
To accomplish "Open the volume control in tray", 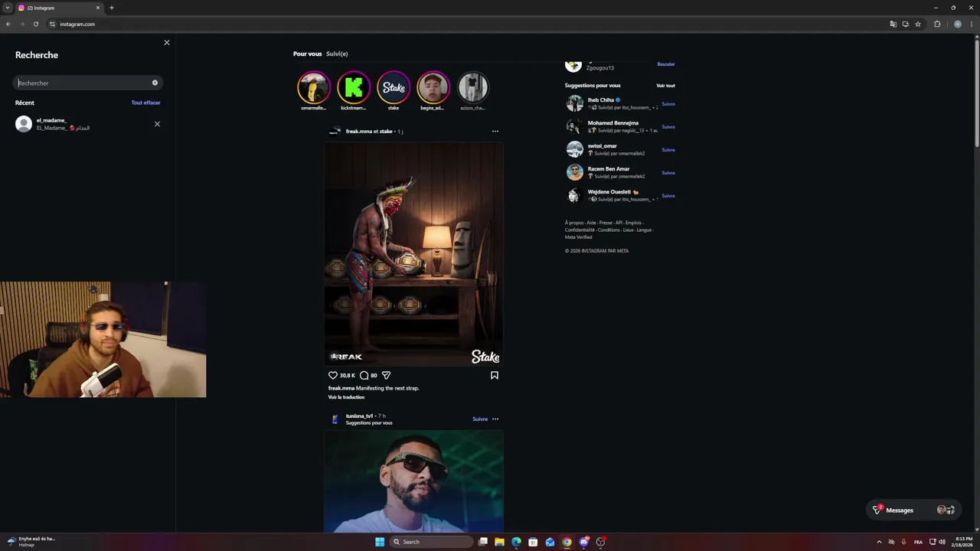I will tap(942, 542).
